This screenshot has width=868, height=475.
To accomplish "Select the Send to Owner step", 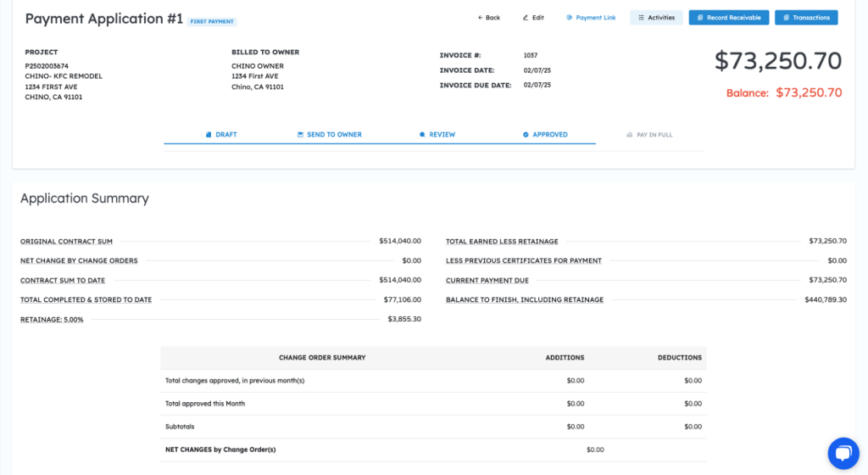I will (x=329, y=135).
